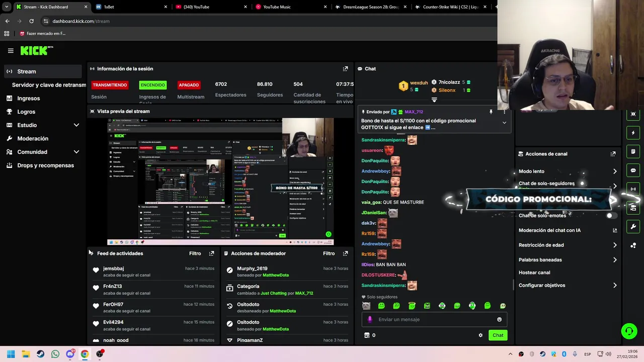644x362 pixels.
Task: Click the broadcast signal sidebar widget icon
Action: click(x=633, y=189)
